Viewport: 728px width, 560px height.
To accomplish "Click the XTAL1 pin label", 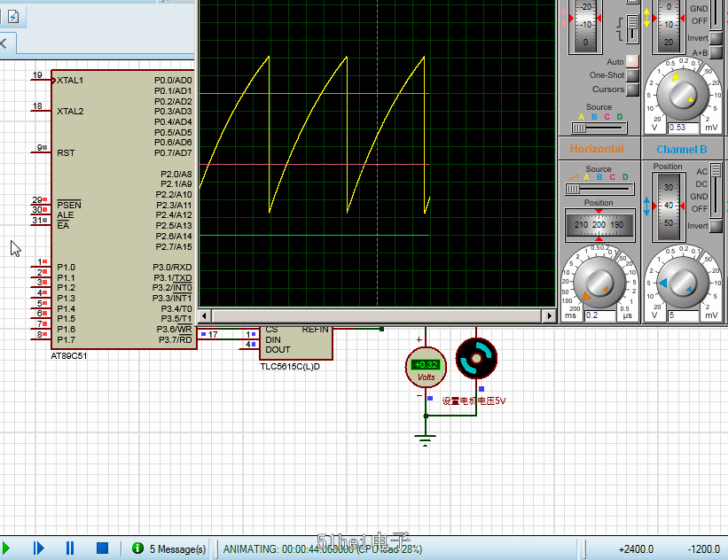I will (x=70, y=81).
